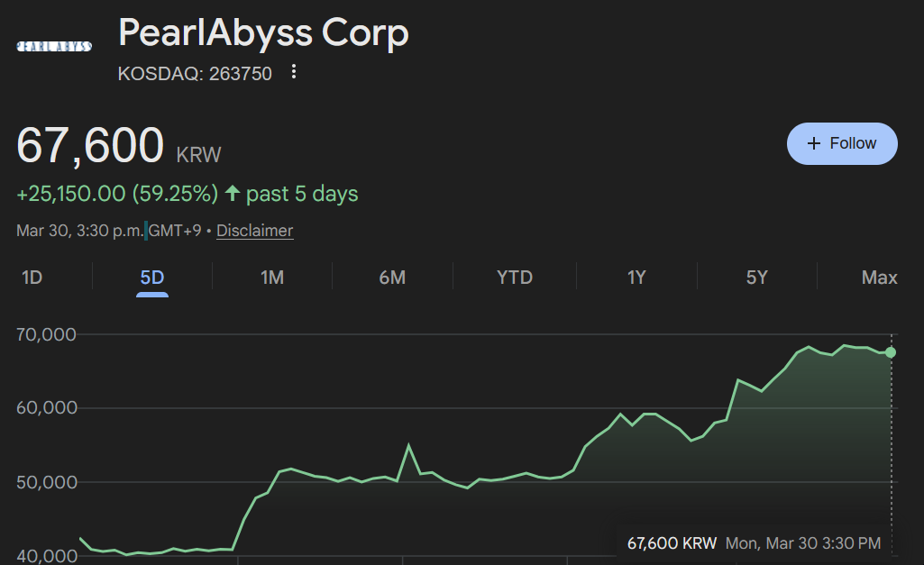Screen dimensions: 924x565
Task: Click the 60,000 axis label
Action: tap(47, 407)
